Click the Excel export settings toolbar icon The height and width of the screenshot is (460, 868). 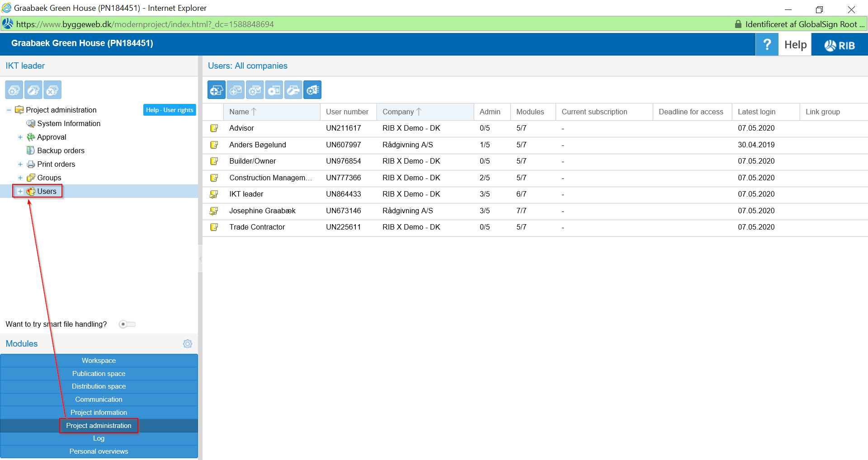[312, 90]
